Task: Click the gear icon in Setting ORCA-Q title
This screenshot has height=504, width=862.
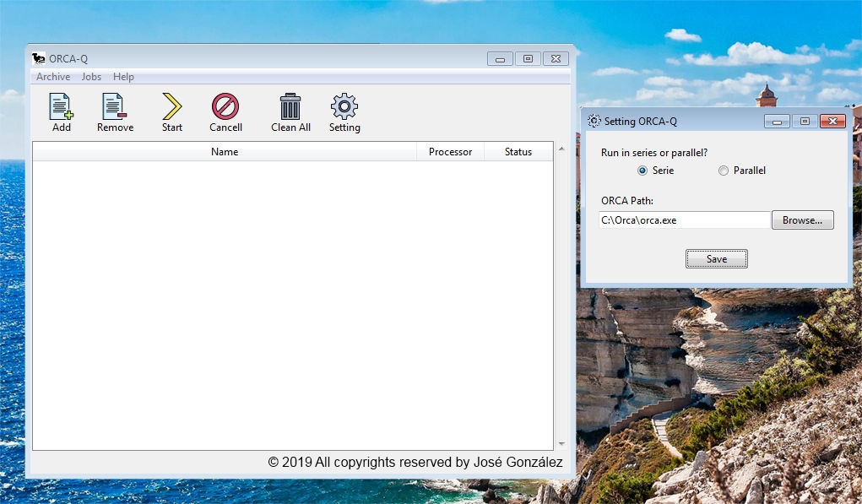Action: point(594,122)
